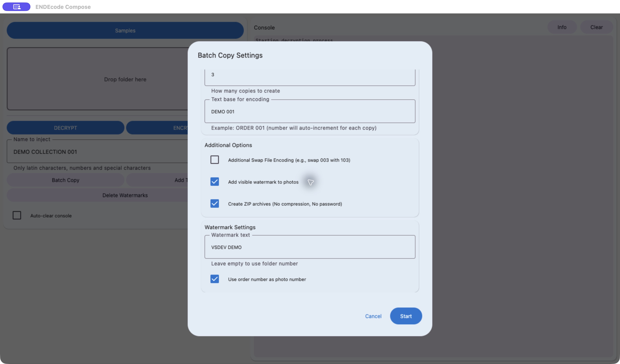Click the 'Console' panel label
Viewport: 620px width, 364px height.
[x=264, y=28]
